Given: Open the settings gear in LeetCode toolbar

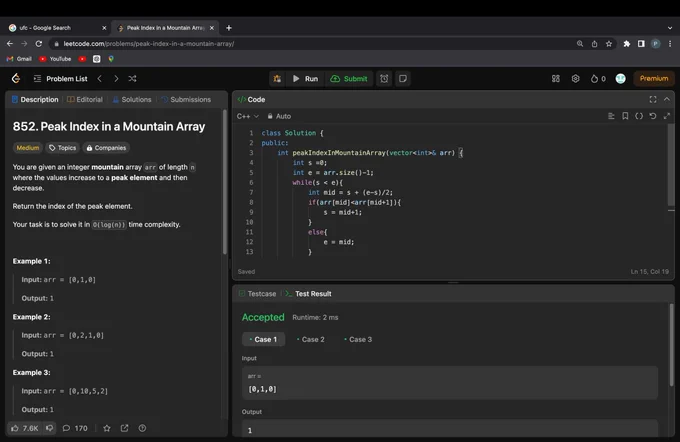Looking at the screenshot, I should pyautogui.click(x=575, y=79).
